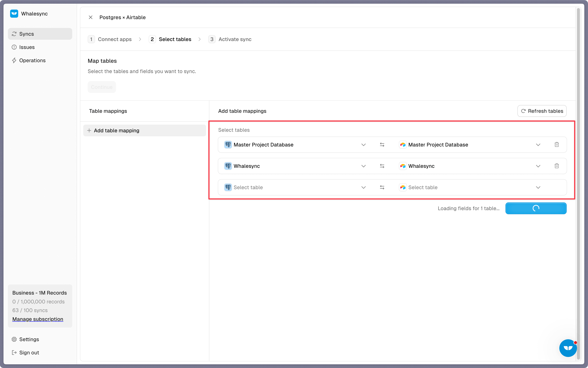Delete the Whalesync table mapping
Screen dimensions: 588x368
tap(557, 166)
